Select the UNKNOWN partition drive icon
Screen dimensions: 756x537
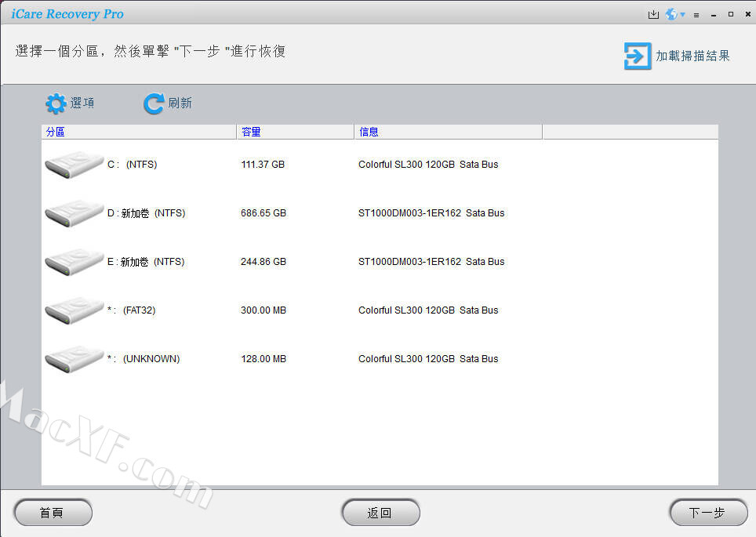74,359
